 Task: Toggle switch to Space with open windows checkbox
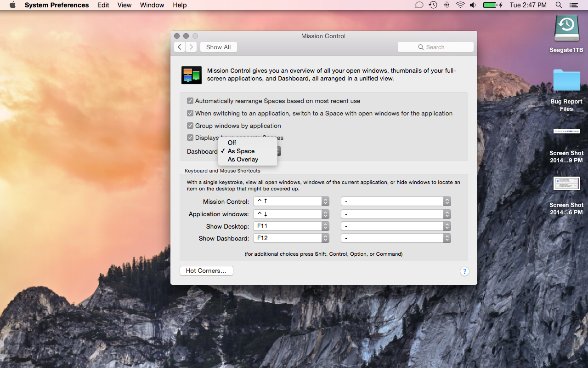tap(190, 113)
